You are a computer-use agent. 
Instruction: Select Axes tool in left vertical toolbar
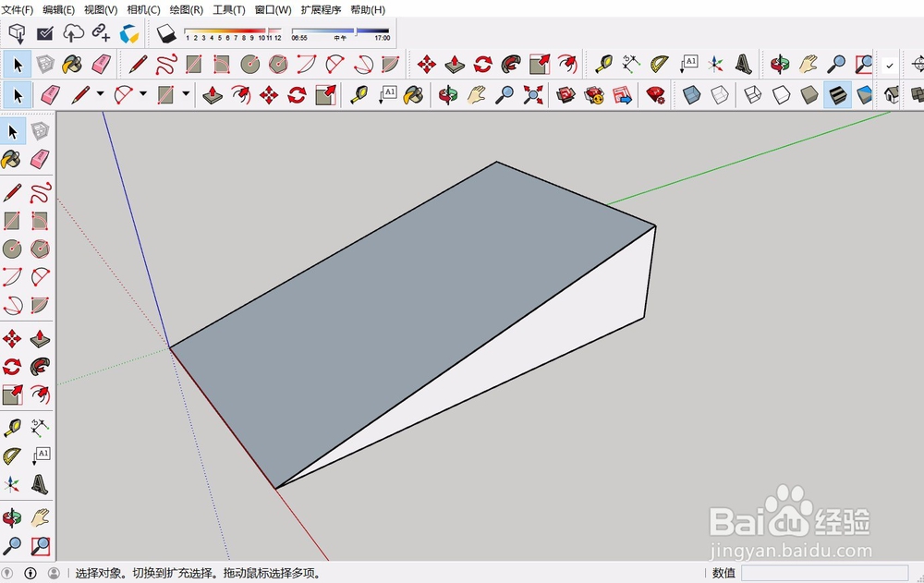tap(12, 484)
